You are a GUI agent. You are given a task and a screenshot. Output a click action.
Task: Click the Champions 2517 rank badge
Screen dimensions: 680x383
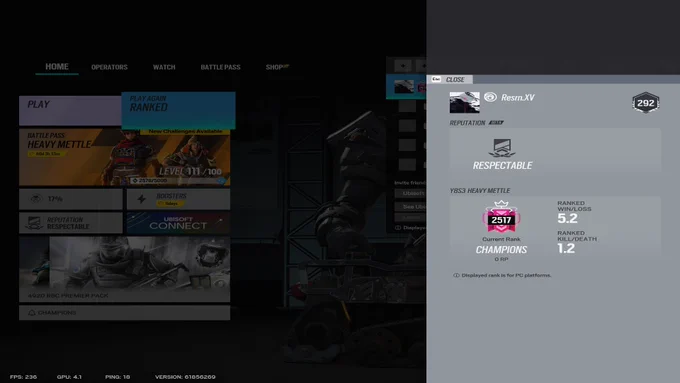[x=501, y=216]
